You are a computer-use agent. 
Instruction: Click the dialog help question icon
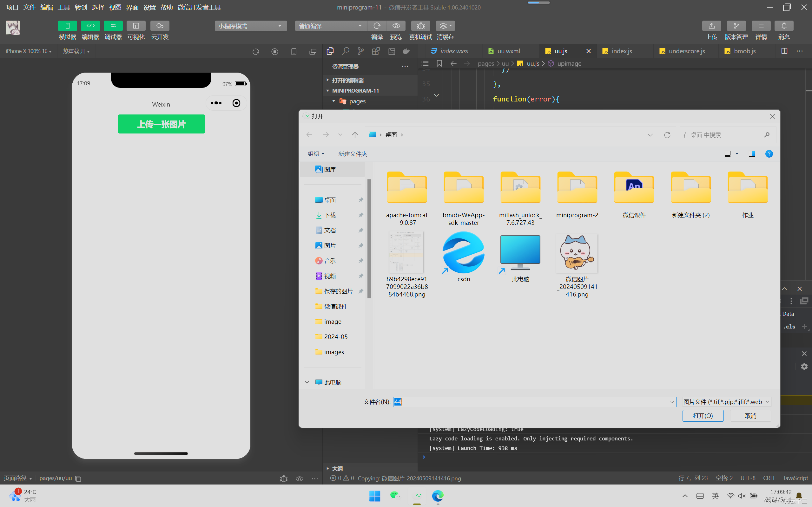(x=769, y=153)
